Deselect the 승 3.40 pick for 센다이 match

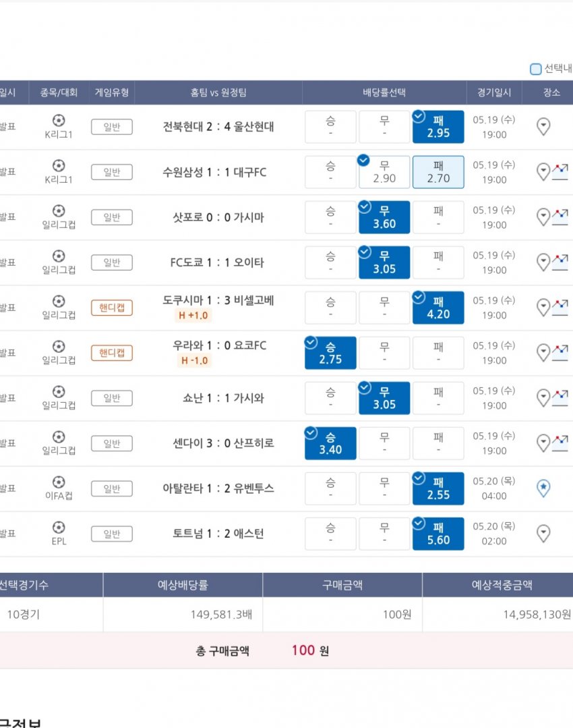click(330, 443)
